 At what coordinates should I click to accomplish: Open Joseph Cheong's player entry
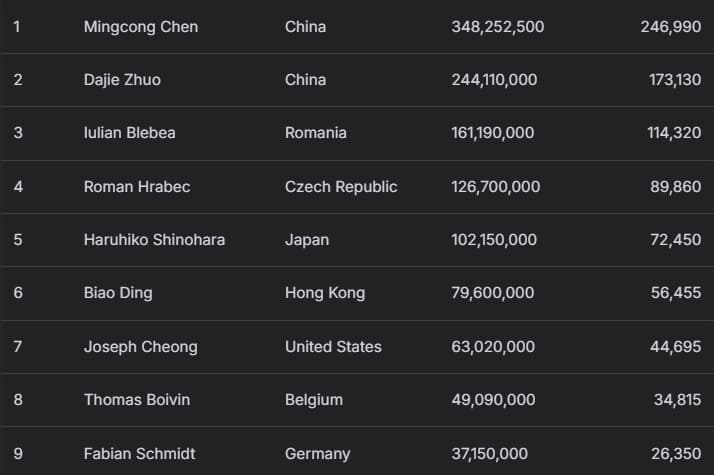pyautogui.click(x=140, y=347)
